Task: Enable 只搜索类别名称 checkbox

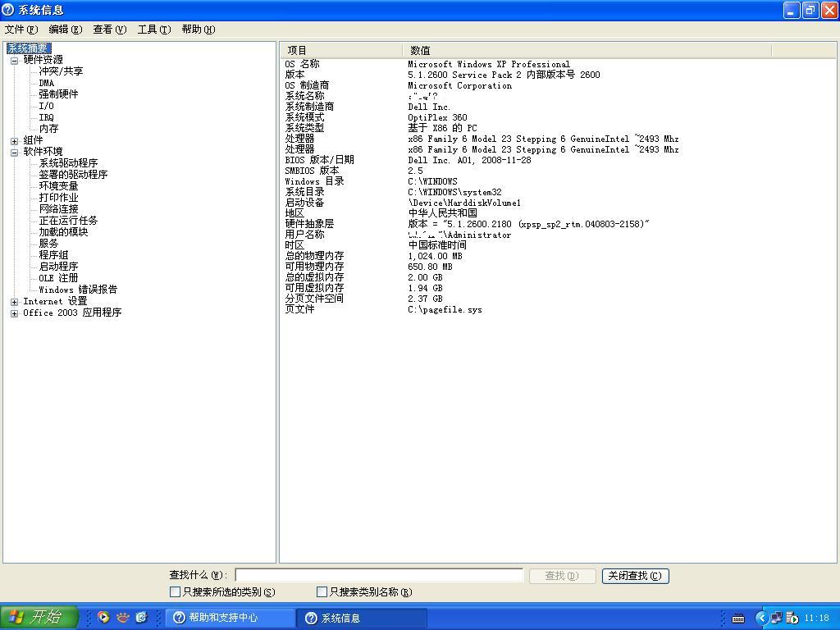Action: [x=322, y=592]
